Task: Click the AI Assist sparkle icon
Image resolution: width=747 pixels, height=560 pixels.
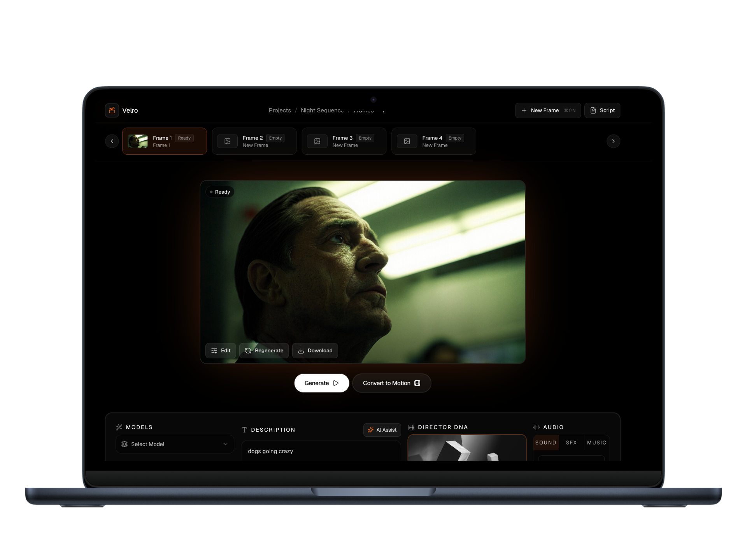Action: coord(371,430)
